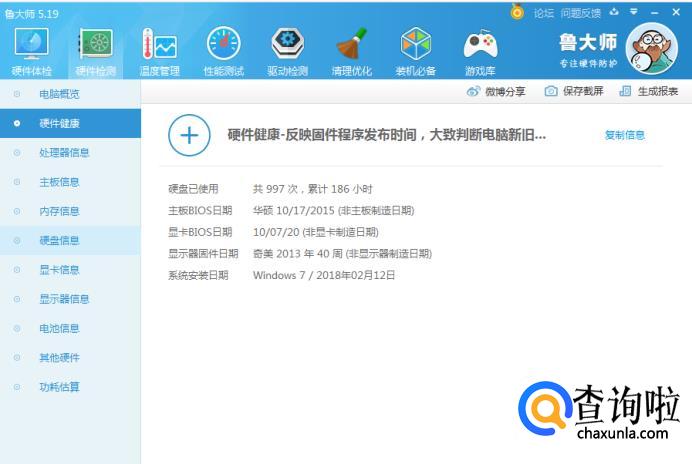
Task: Minimize the 鲁大师 window
Action: [x=654, y=13]
